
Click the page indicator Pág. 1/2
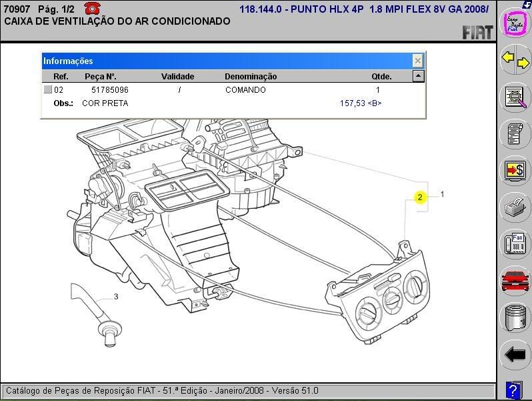[x=56, y=9]
